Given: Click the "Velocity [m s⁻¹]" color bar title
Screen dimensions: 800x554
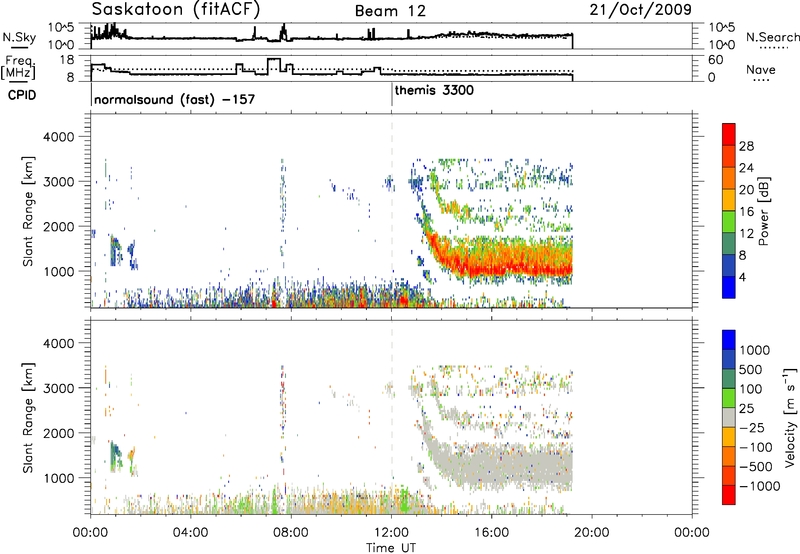Looking at the screenshot, I should pyautogui.click(x=790, y=417).
